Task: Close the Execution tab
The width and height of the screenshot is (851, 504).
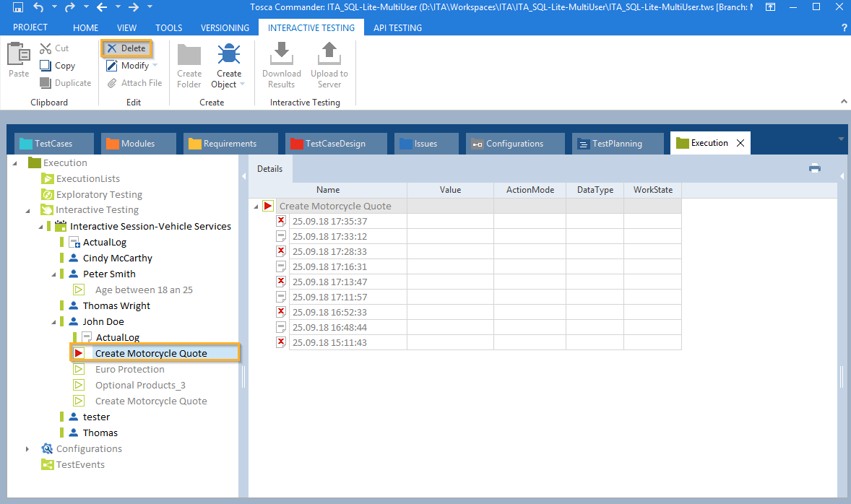Action: [x=740, y=143]
